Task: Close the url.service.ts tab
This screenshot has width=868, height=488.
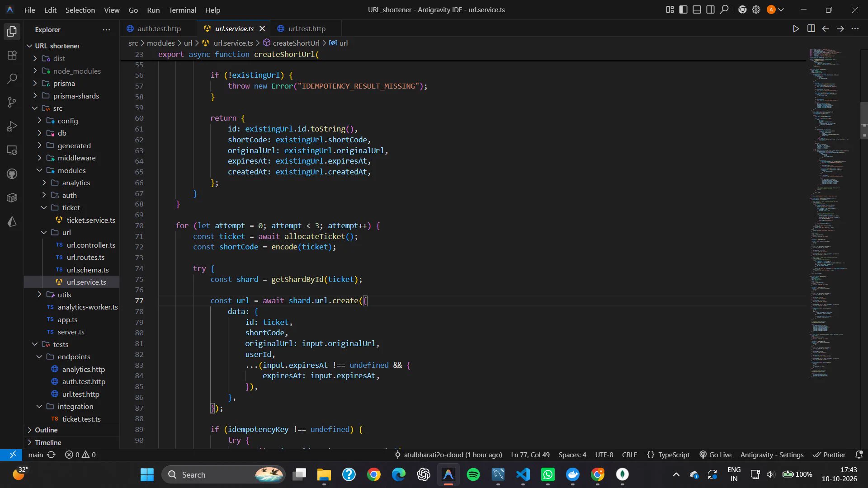Action: 262,28
